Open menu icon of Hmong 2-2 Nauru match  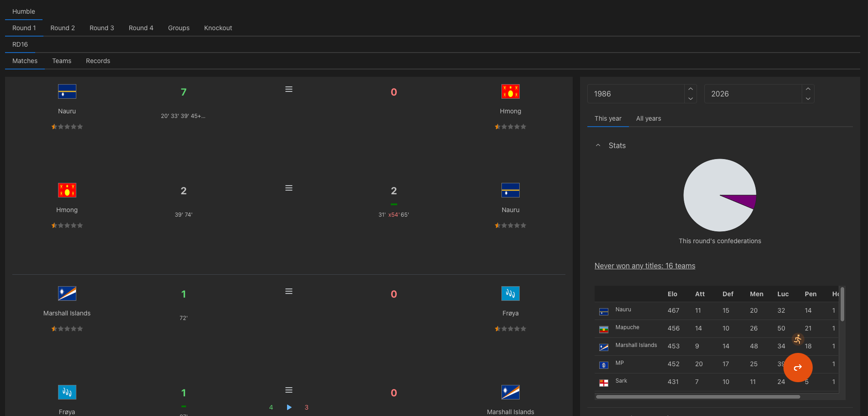pos(289,188)
